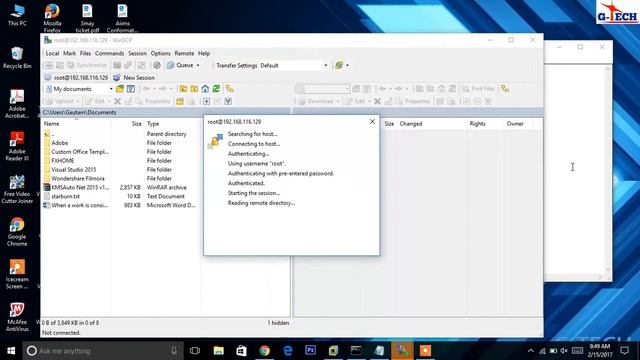
Task: Click Cortana 'Ask me anything' search box
Action: pos(103,351)
